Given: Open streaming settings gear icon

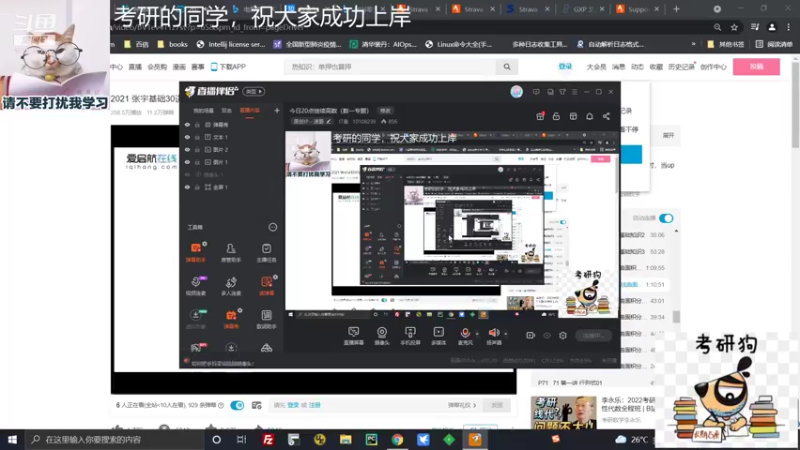Looking at the screenshot, I should 563,335.
